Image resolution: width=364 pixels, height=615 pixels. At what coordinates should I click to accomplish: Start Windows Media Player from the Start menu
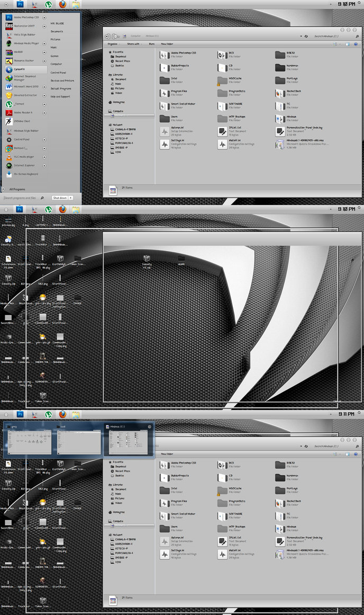click(x=25, y=43)
